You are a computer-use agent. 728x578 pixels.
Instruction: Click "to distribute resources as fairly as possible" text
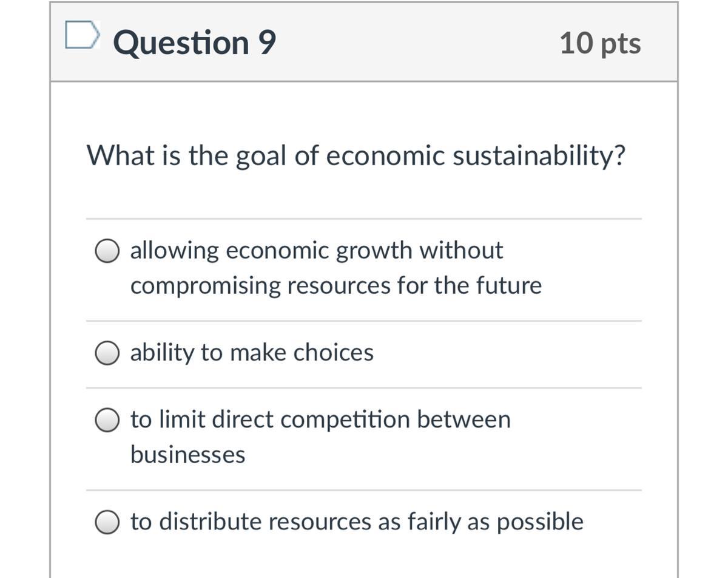357,521
